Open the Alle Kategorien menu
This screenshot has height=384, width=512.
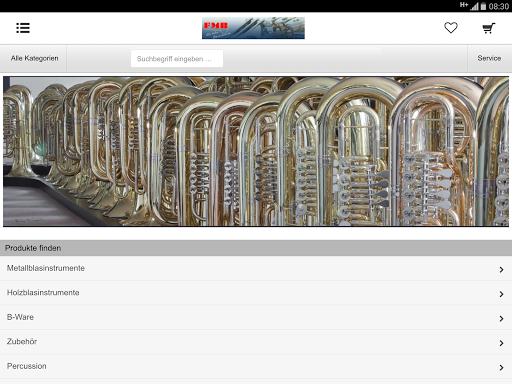coord(33,58)
